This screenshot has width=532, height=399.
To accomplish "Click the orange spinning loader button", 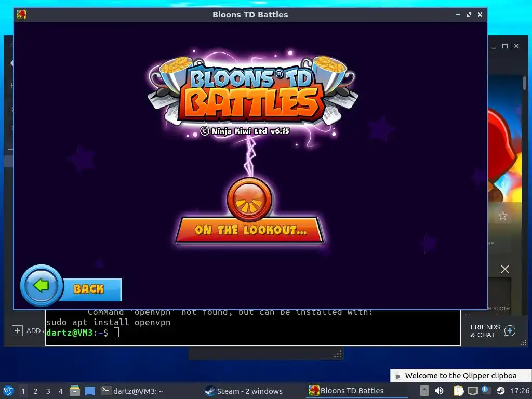I will click(x=250, y=199).
